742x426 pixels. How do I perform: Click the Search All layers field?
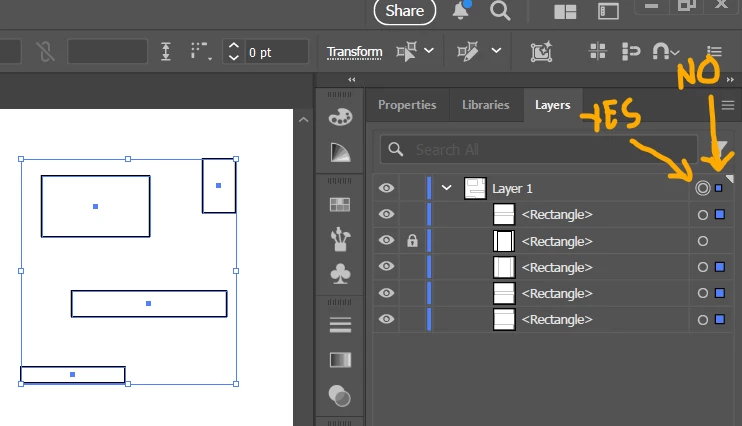[539, 150]
